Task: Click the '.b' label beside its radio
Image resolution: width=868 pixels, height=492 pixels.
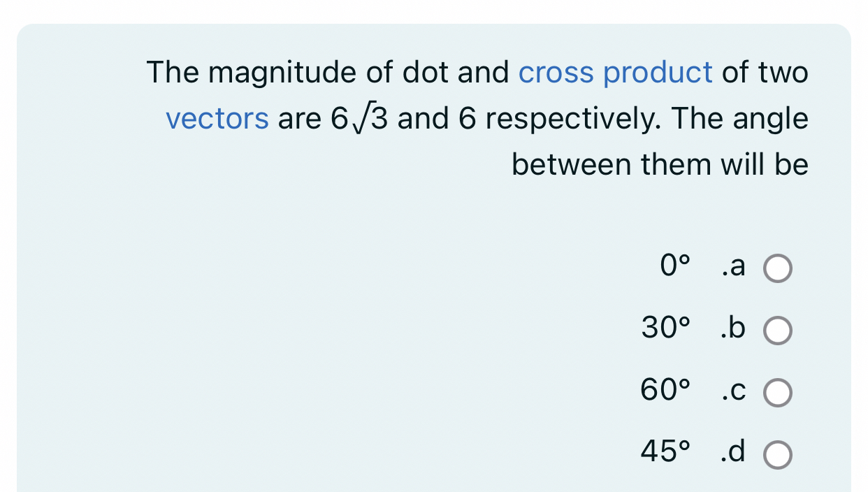Action: (x=732, y=329)
